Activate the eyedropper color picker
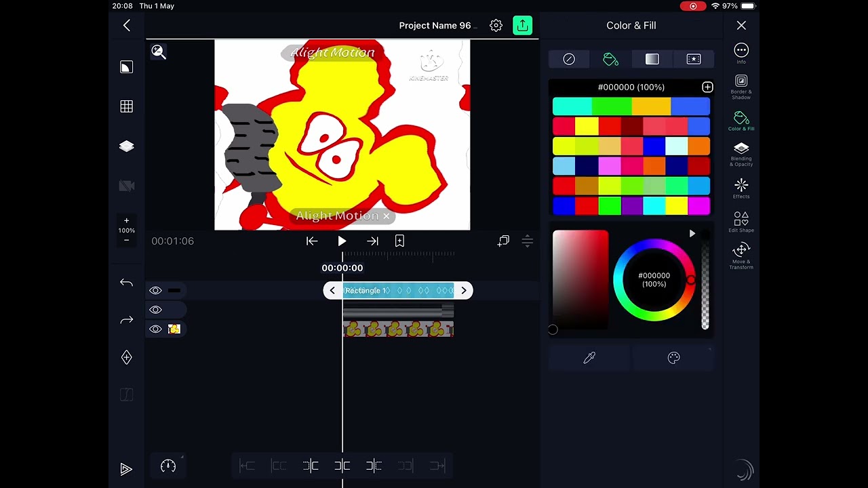Viewport: 868px width, 488px height. coord(589,358)
